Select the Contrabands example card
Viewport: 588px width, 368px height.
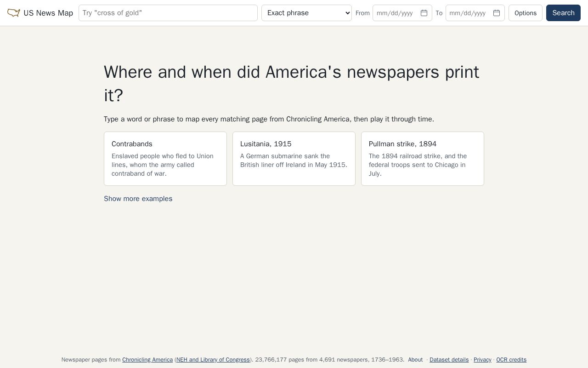coord(165,159)
